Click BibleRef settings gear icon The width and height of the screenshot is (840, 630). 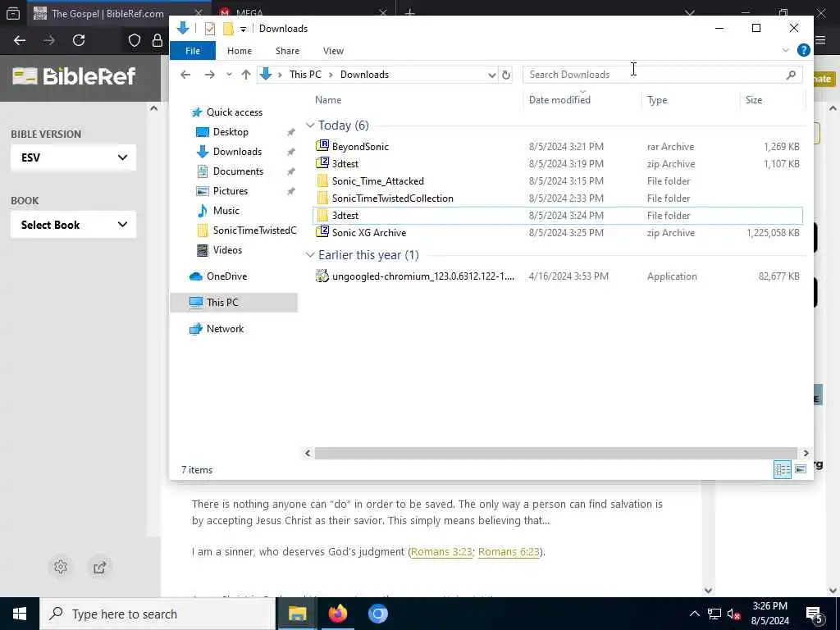pos(61,567)
